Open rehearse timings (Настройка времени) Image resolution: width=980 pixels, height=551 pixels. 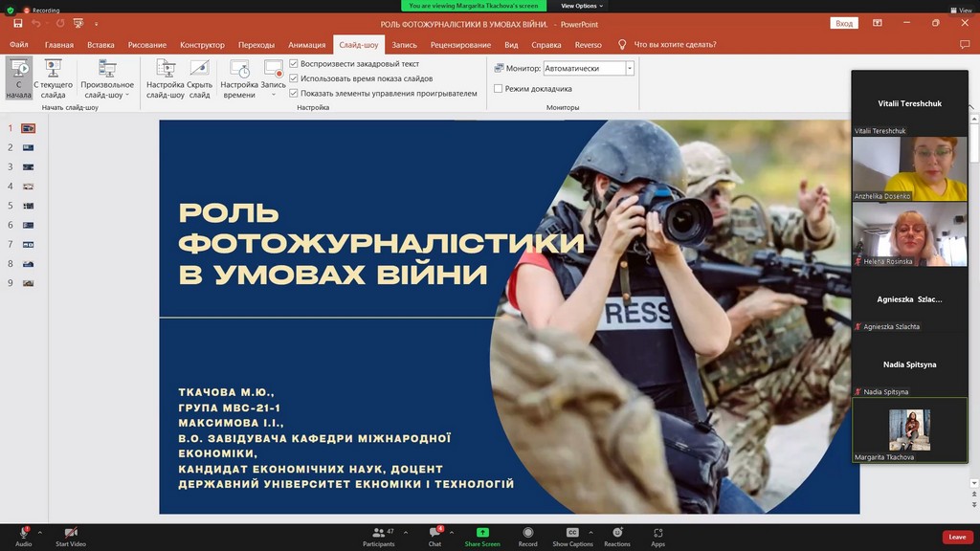[x=239, y=70]
